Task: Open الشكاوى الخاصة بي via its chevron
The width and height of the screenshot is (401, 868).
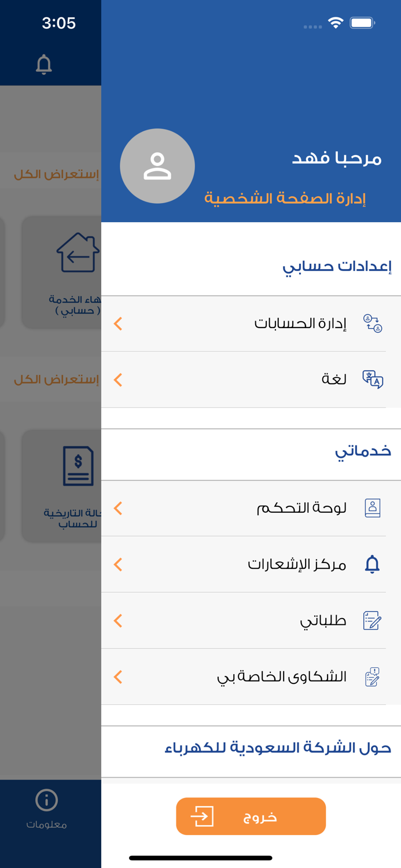Action: click(x=118, y=676)
